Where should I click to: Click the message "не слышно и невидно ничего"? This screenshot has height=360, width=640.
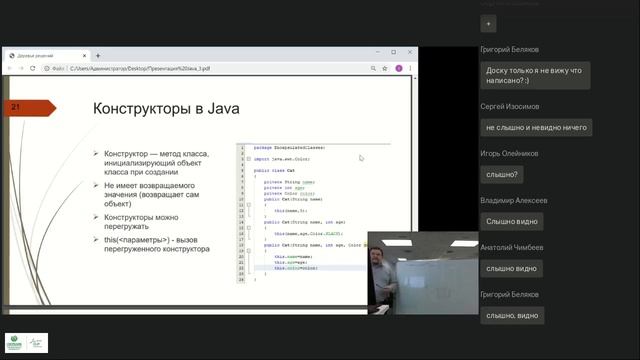536,127
